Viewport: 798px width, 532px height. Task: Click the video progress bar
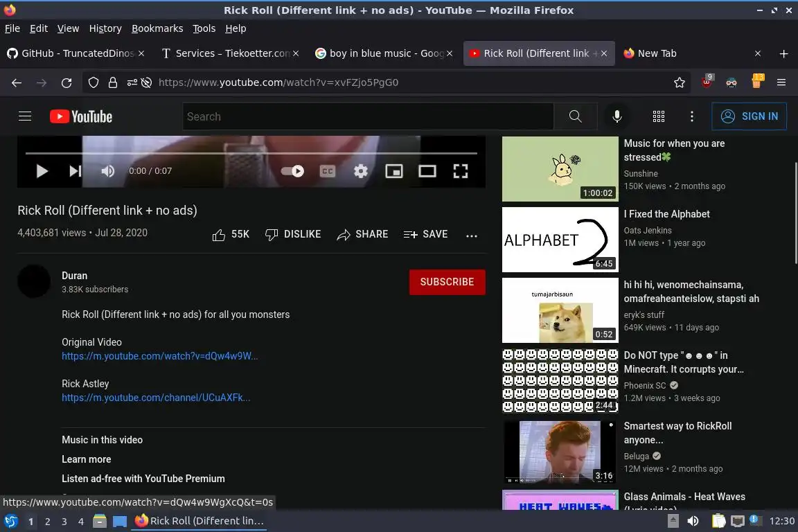pos(251,152)
